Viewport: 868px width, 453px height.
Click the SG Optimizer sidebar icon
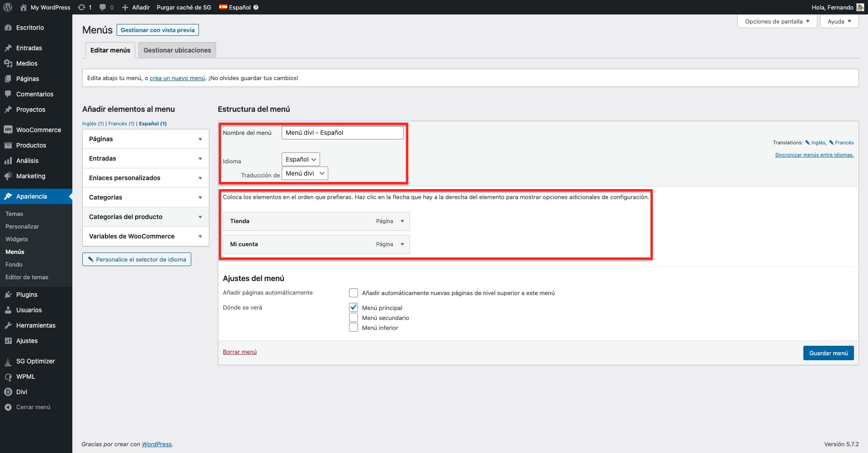click(x=8, y=362)
